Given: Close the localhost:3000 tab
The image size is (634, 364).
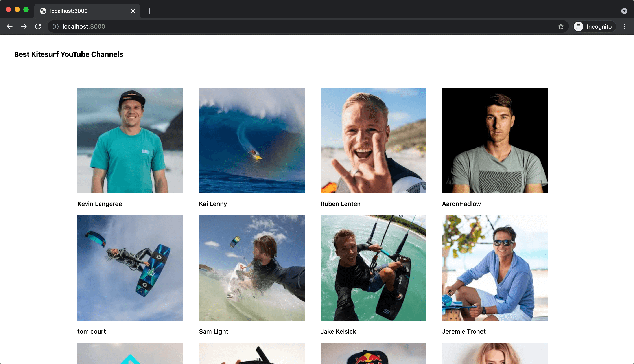Looking at the screenshot, I should coord(133,11).
